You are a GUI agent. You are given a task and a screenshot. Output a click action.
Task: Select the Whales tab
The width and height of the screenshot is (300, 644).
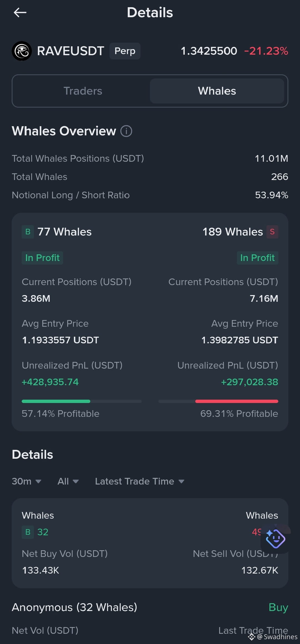(x=217, y=91)
